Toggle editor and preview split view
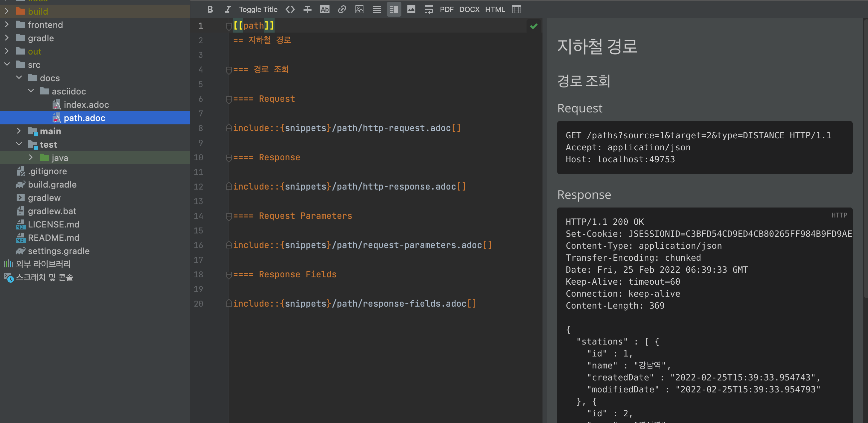Screen dimensions: 868x423 click(394, 9)
